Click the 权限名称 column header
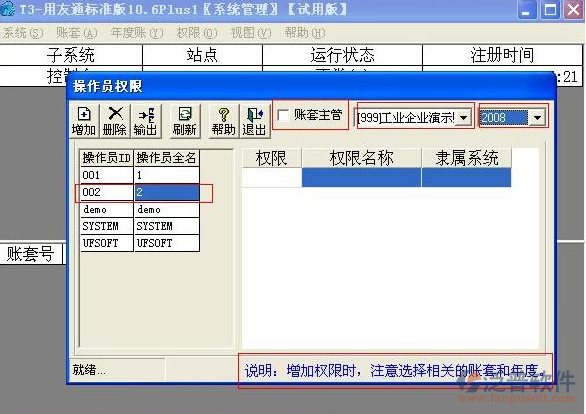Viewport: 586px width, 414px height. pyautogui.click(x=361, y=158)
